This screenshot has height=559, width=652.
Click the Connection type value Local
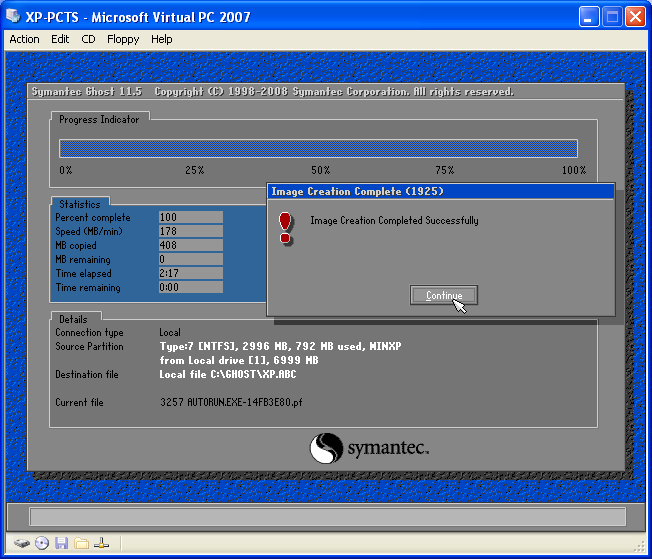pos(170,332)
